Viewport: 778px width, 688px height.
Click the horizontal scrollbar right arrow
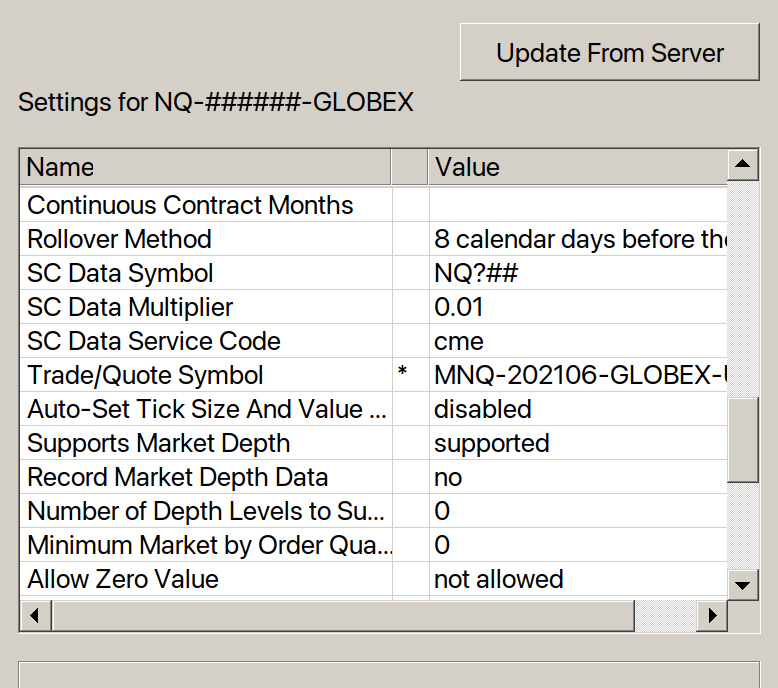(712, 616)
